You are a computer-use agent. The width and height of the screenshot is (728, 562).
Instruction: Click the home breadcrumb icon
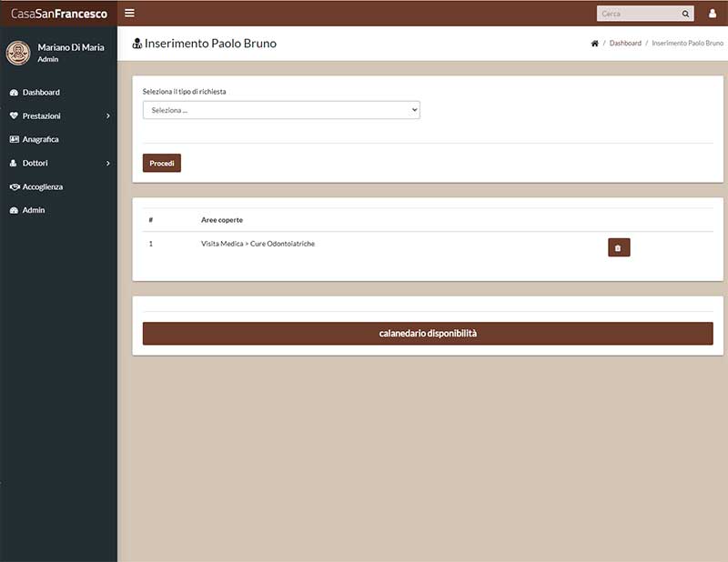tap(595, 43)
